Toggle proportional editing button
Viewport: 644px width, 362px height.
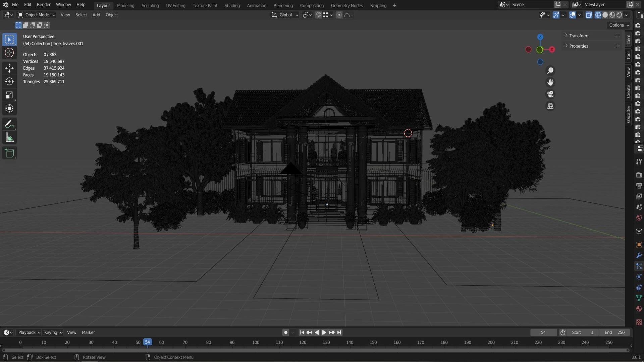pos(339,15)
